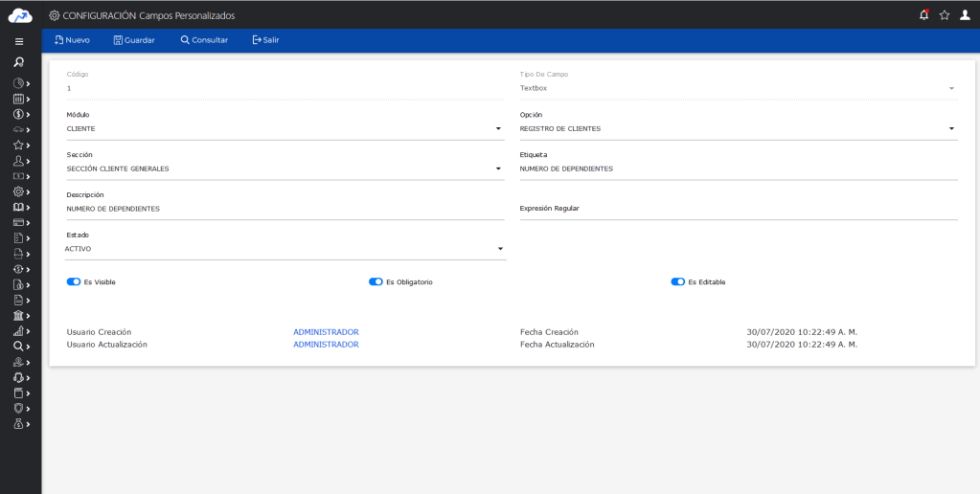
Task: Click the bank building sidebar icon
Action: coord(18,315)
